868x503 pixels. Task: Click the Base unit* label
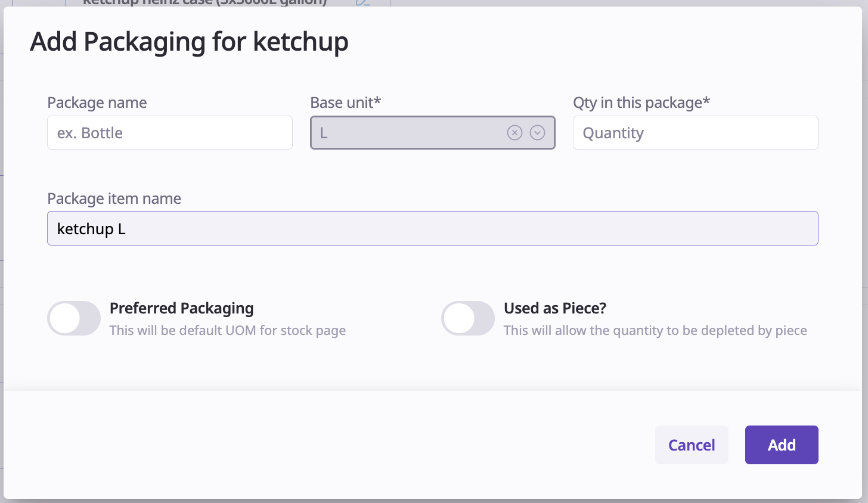[346, 103]
